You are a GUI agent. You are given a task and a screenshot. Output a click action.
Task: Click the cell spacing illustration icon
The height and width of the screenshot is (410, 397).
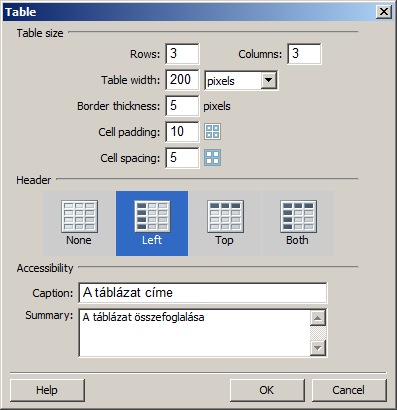212,158
